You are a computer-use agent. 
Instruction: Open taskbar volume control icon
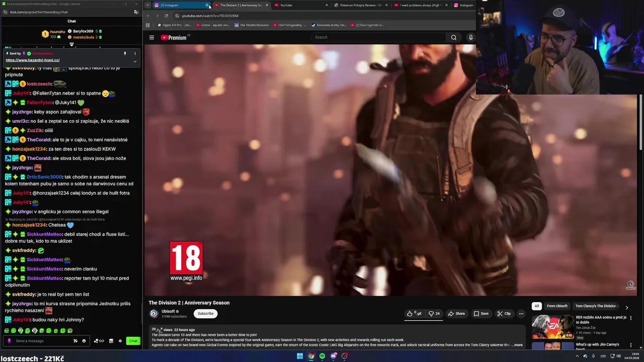tap(618, 356)
